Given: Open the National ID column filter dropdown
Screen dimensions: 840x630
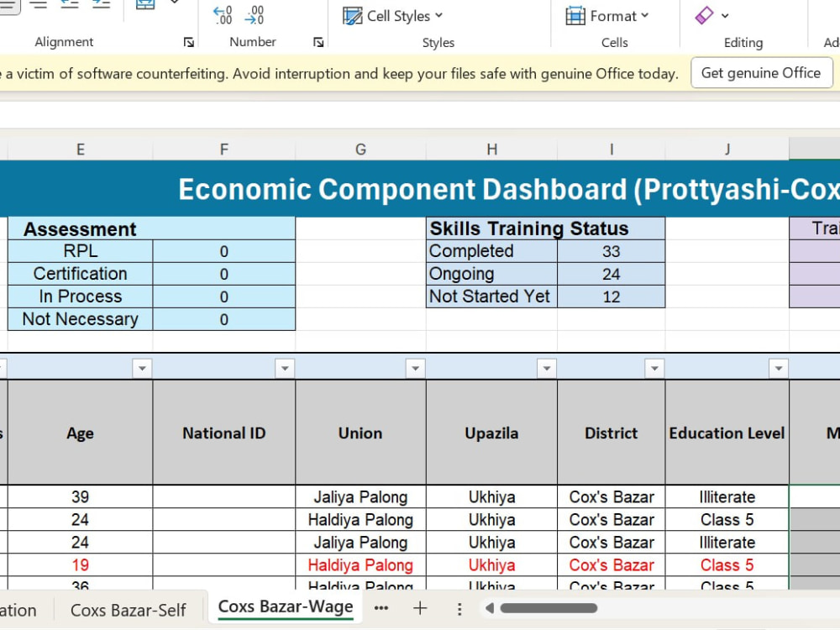Looking at the screenshot, I should click(x=285, y=368).
